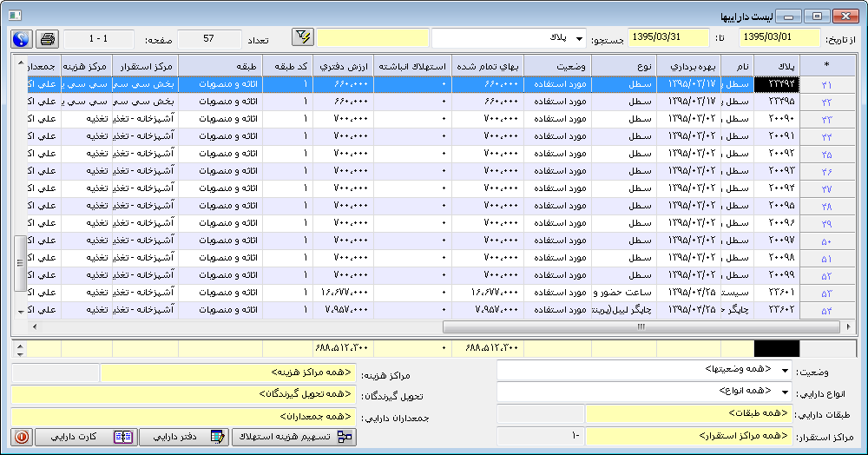Click the printer icon button
Image resolution: width=868 pixels, height=455 pixels.
tap(48, 39)
